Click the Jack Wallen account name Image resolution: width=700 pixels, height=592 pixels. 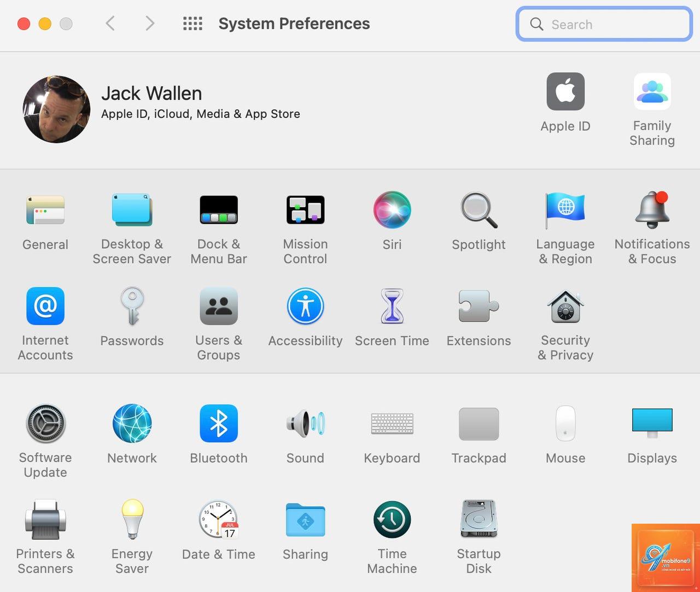tap(151, 93)
